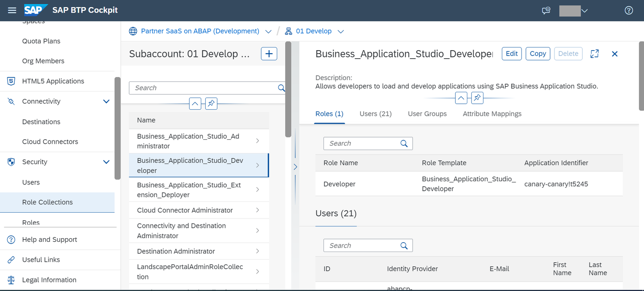
Task: Open the help question mark icon
Action: pos(629,10)
